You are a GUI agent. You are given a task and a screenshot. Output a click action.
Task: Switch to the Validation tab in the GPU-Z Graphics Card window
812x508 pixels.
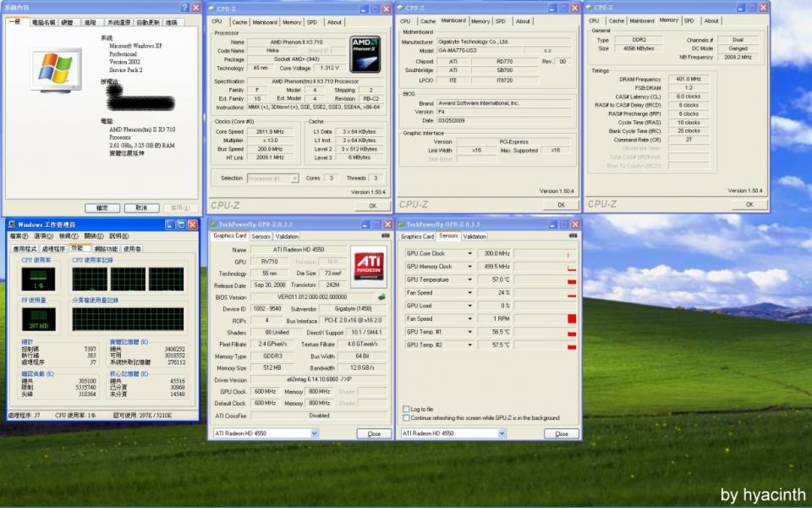288,237
